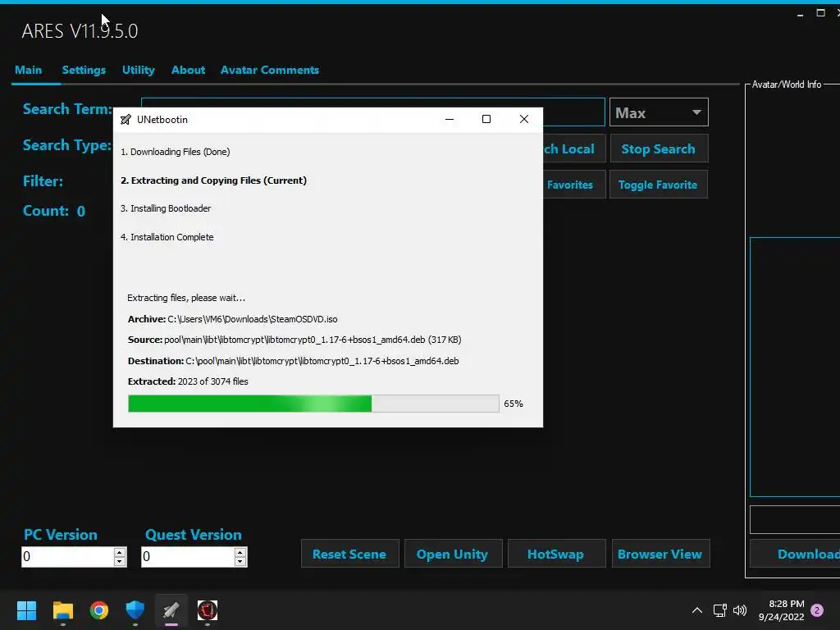Open the Avatar Comments tab

click(269, 71)
